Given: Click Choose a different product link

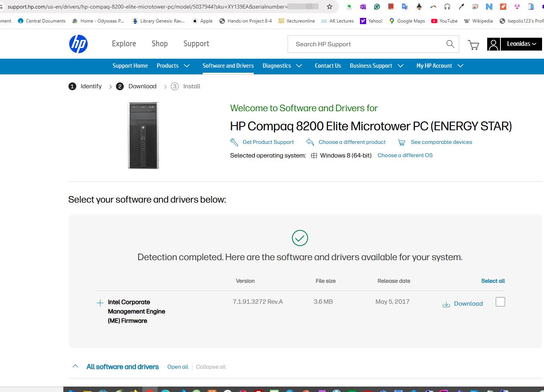Looking at the screenshot, I should click(352, 142).
